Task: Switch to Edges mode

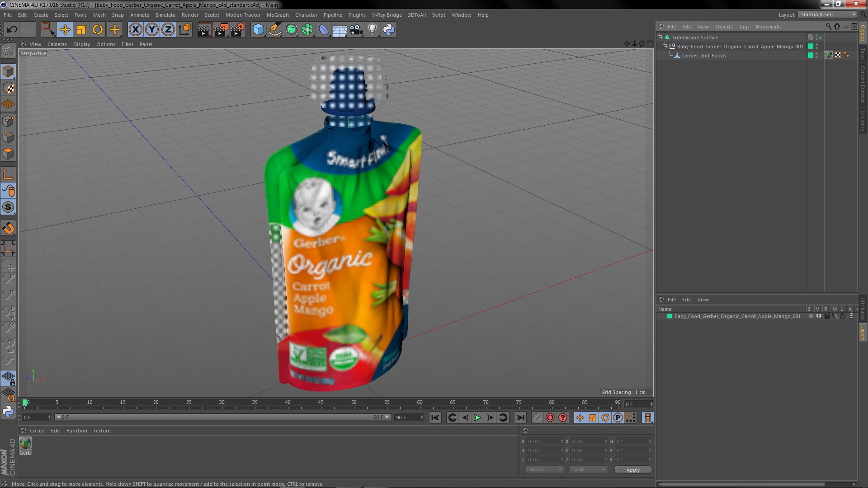Action: point(8,137)
